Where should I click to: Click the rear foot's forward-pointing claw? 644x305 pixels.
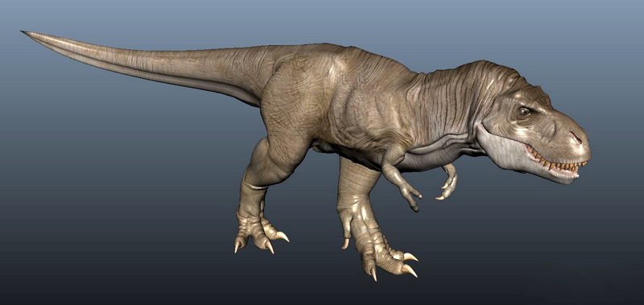[283, 236]
